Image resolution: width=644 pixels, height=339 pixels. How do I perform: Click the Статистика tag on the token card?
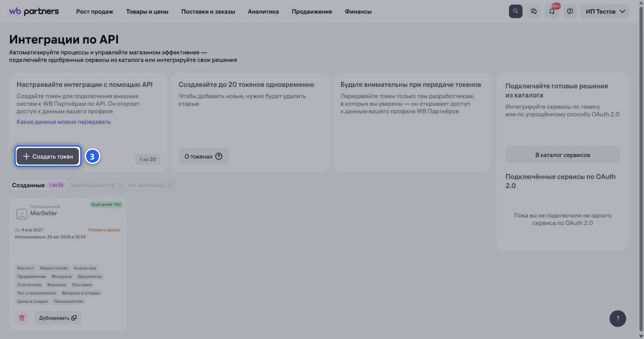point(29,285)
